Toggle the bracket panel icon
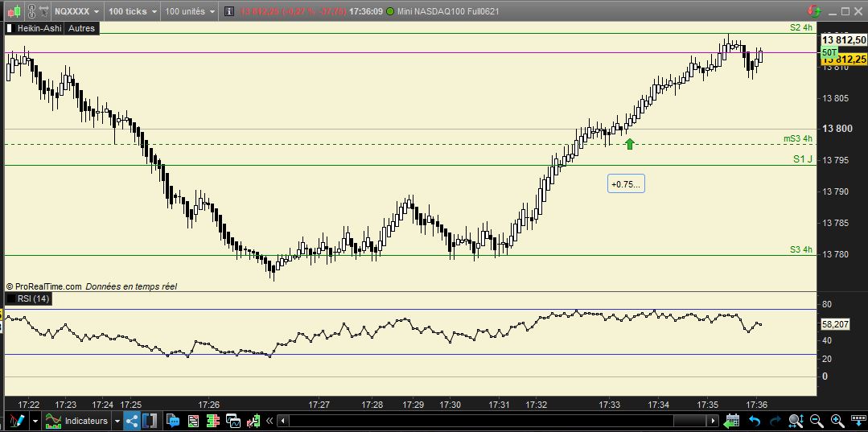868x432 pixels. 150,421
